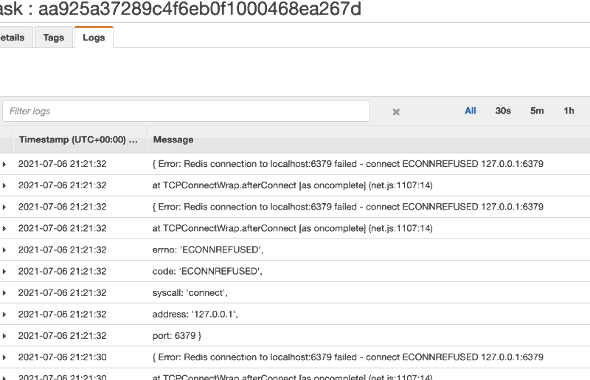Filter logs to last 1h
590x380 pixels.
(569, 111)
